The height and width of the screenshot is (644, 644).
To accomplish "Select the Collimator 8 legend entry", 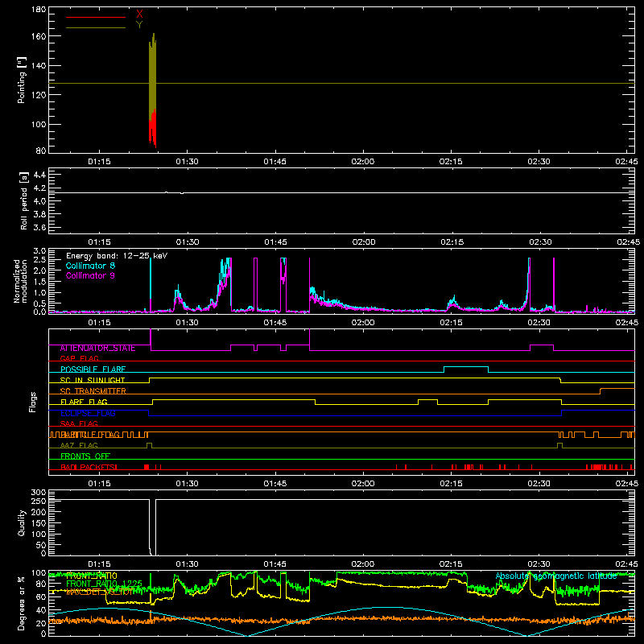I will (90, 266).
